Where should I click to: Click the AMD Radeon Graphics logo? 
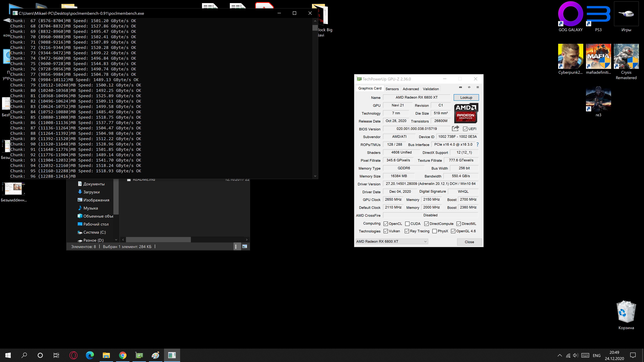(x=466, y=113)
